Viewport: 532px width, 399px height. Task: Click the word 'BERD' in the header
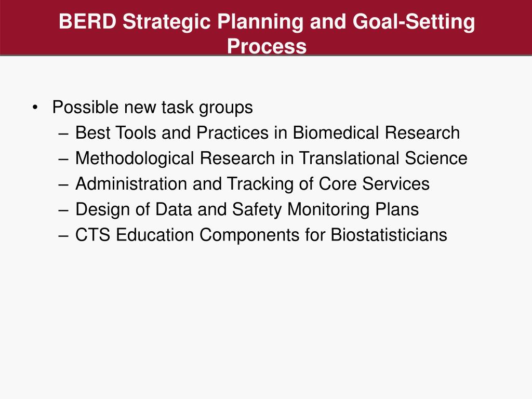pos(88,22)
